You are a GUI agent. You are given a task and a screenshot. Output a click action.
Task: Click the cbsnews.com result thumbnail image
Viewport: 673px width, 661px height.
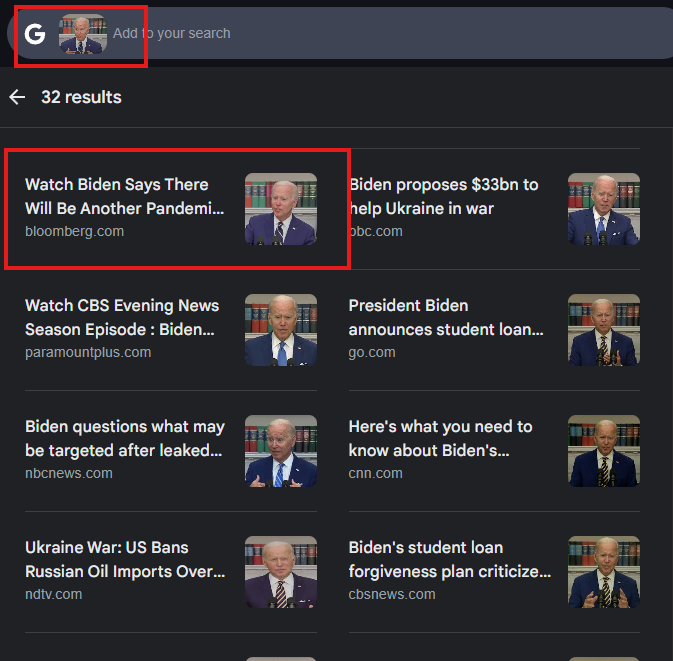point(604,572)
